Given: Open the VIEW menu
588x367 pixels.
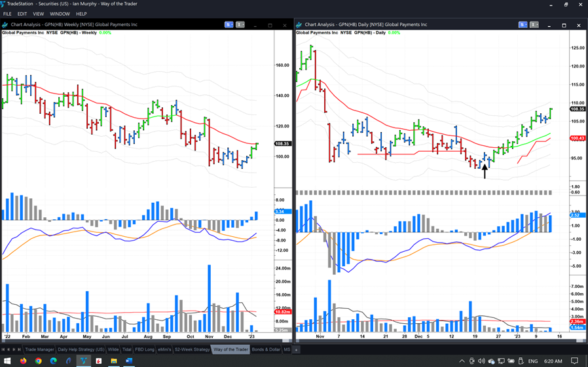Looking at the screenshot, I should click(x=38, y=14).
